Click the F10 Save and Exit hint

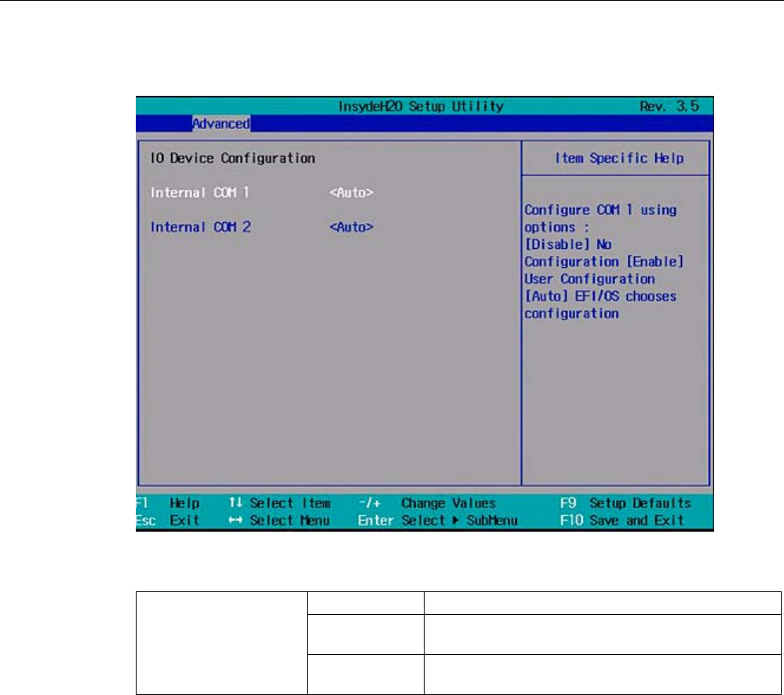tap(622, 521)
